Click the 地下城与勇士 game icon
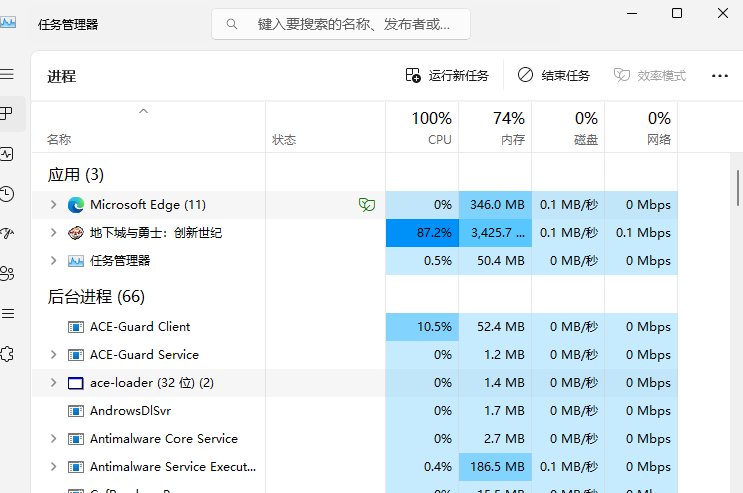Viewport: 743px width, 493px height. point(76,233)
